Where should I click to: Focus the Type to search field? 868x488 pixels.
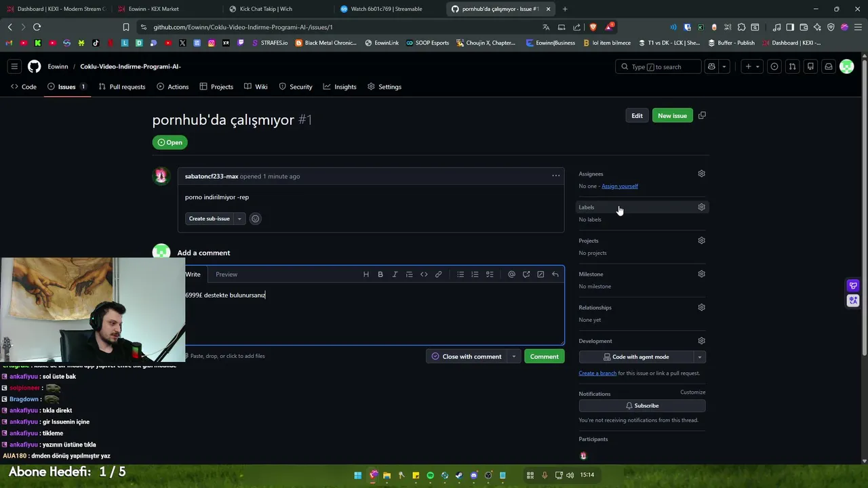658,66
